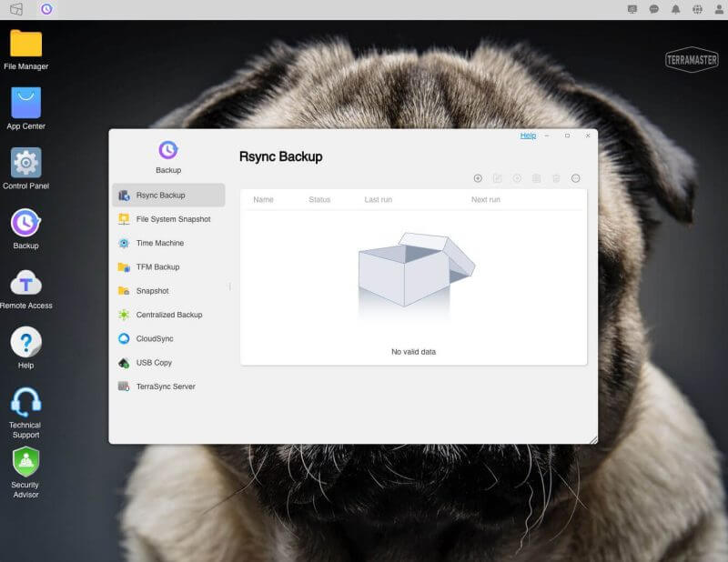Screen dimensions: 728x562
Task: Open Security Advisor shield icon
Action: (26, 462)
